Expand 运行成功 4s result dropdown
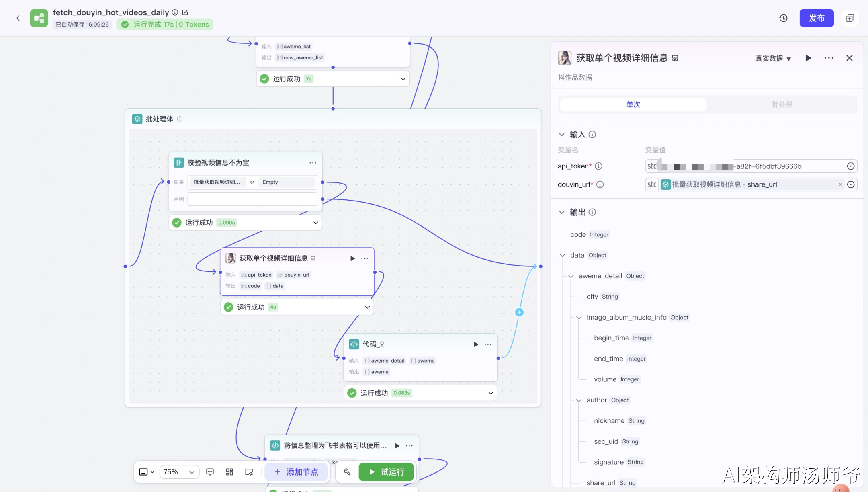 pyautogui.click(x=367, y=307)
